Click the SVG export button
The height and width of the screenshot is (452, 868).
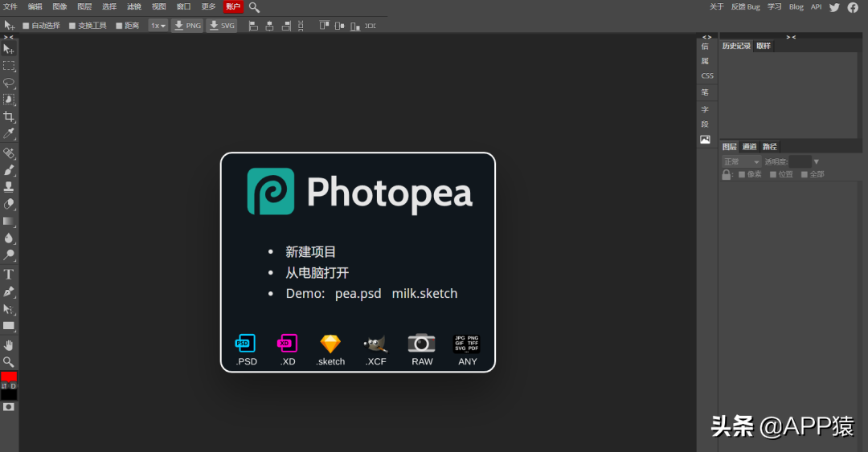pyautogui.click(x=222, y=26)
